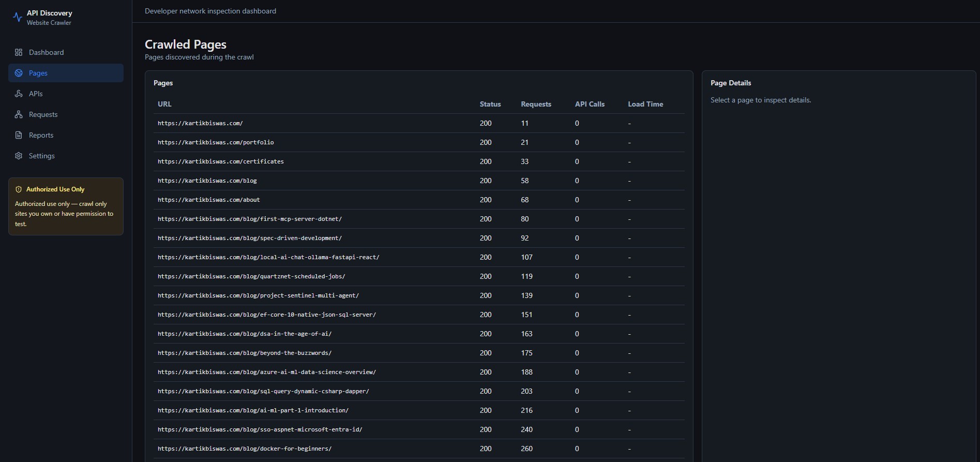This screenshot has width=980, height=462.
Task: Click the request count 33 cell
Action: [525, 161]
